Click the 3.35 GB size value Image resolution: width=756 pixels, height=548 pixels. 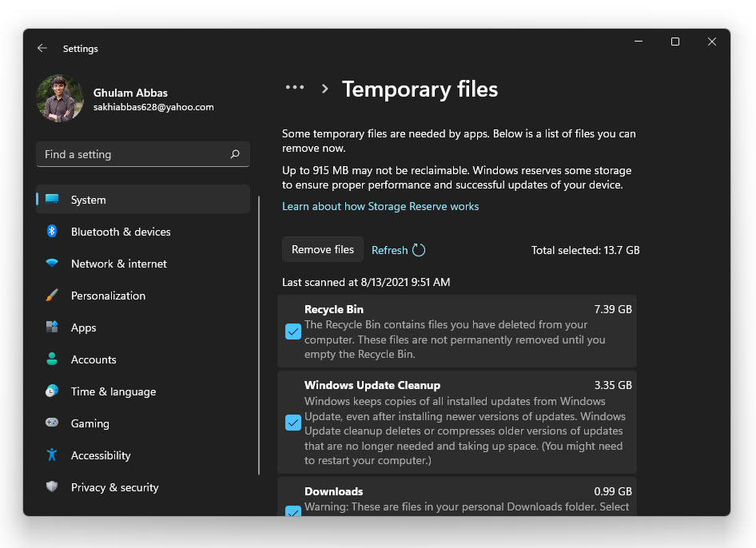click(x=613, y=385)
